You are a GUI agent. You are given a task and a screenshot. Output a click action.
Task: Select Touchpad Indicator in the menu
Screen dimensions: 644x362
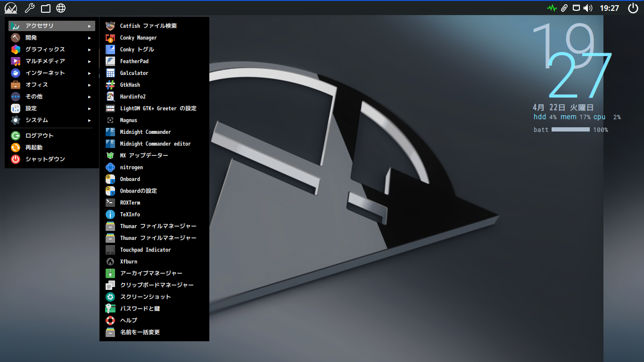pyautogui.click(x=154, y=250)
